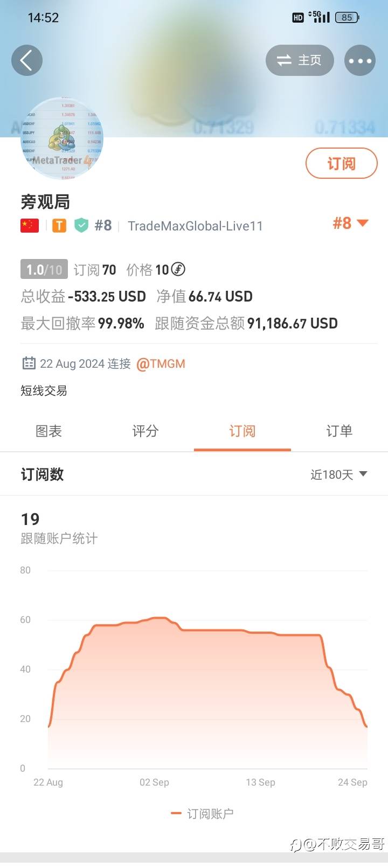Tap the China flag icon

[x=30, y=226]
